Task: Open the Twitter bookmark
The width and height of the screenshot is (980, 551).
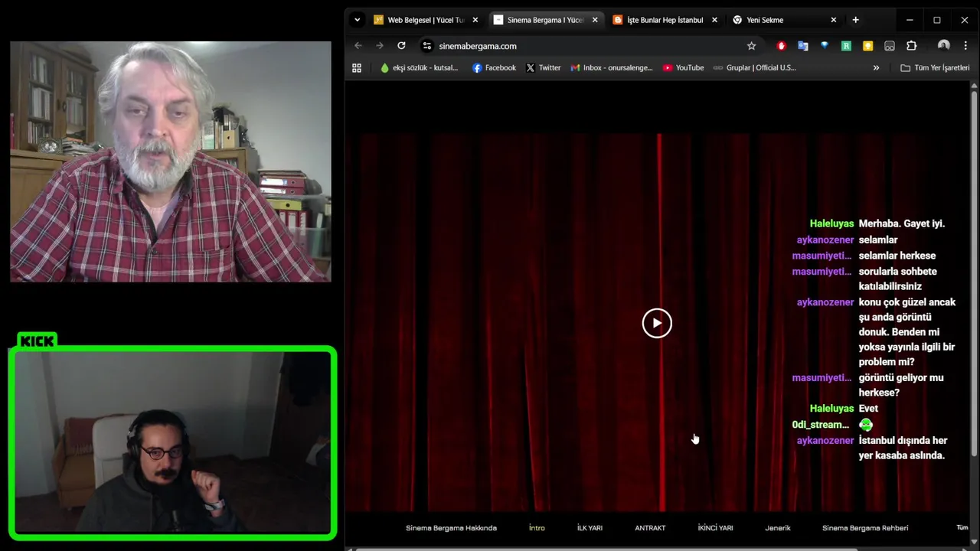Action: click(544, 67)
